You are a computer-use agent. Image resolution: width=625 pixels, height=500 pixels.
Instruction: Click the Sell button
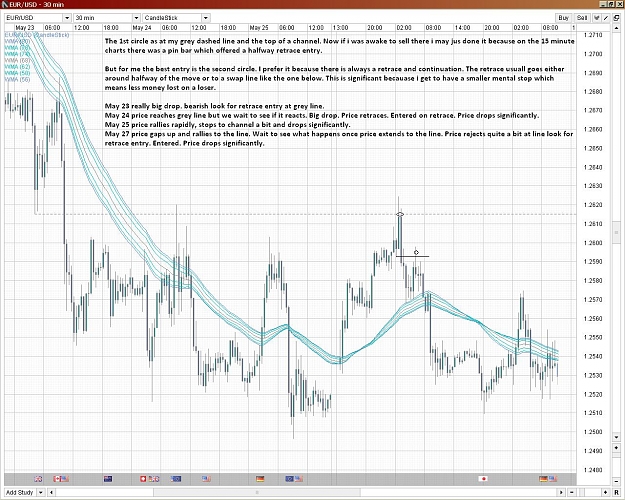point(582,18)
